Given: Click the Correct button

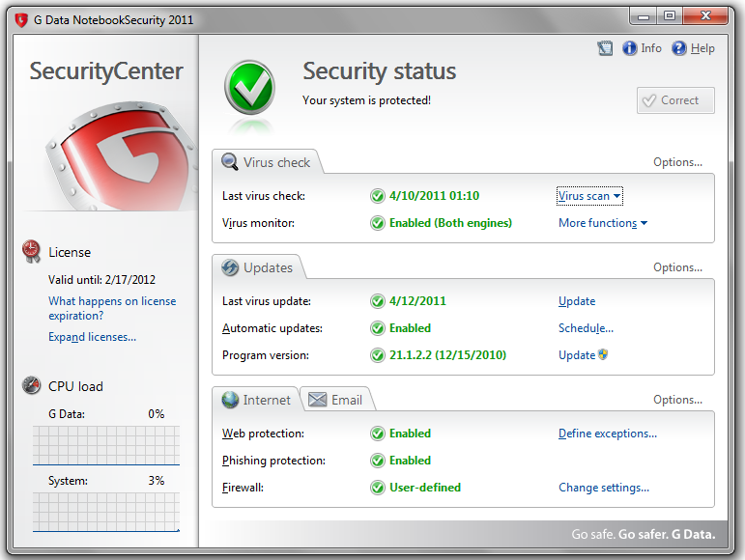Looking at the screenshot, I should tap(675, 100).
